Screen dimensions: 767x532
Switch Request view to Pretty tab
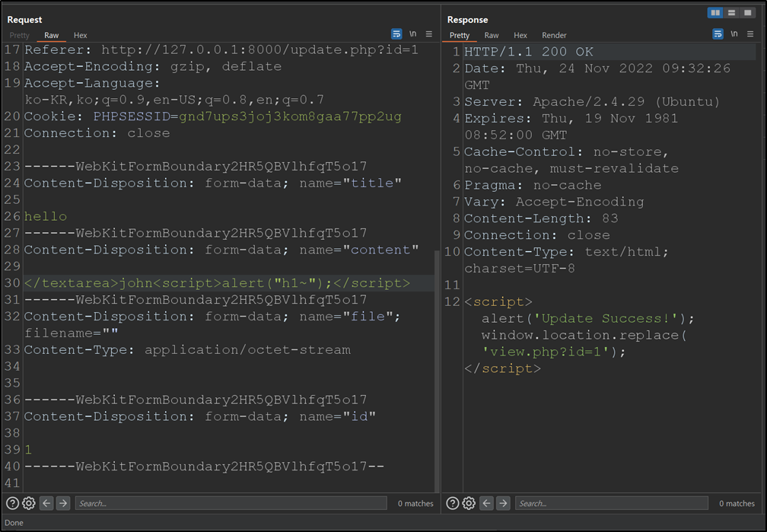[x=20, y=35]
